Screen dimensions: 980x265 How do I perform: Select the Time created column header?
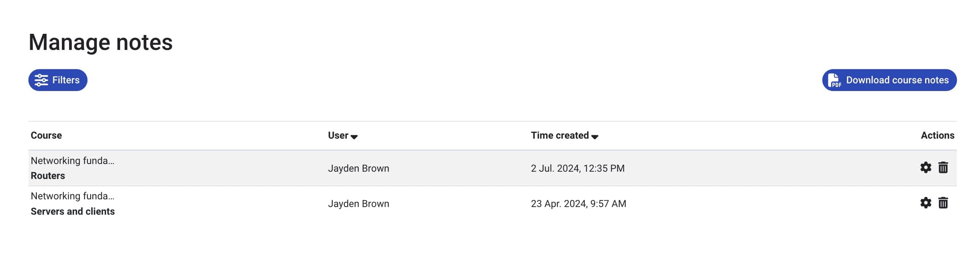(560, 135)
